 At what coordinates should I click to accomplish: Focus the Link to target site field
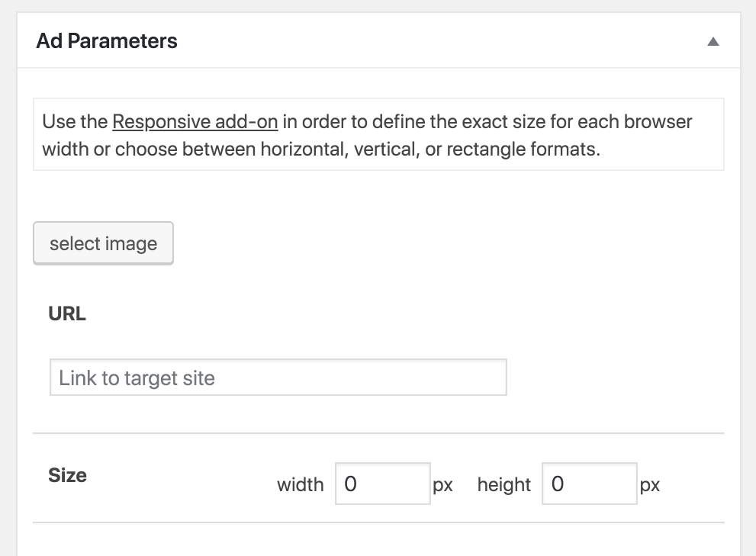pos(278,378)
